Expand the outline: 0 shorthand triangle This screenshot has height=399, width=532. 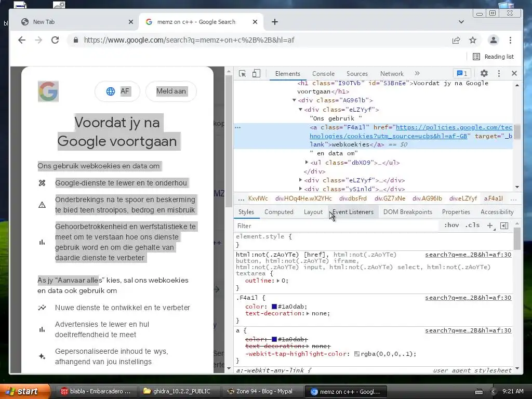278,281
